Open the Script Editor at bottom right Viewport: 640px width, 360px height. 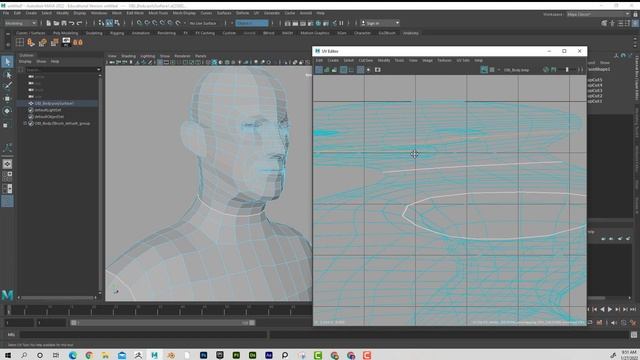(x=633, y=335)
